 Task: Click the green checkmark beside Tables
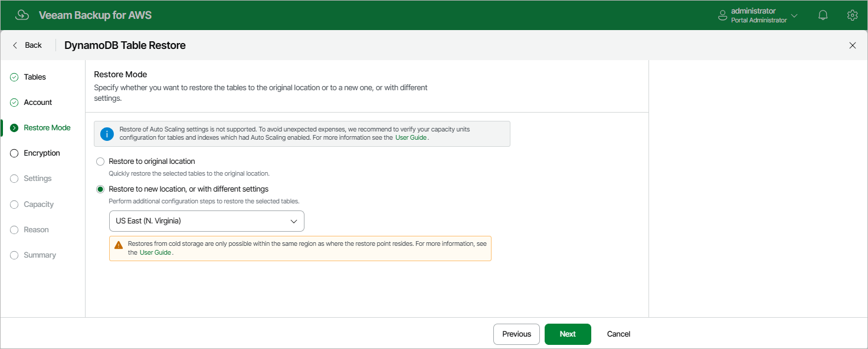tap(14, 77)
